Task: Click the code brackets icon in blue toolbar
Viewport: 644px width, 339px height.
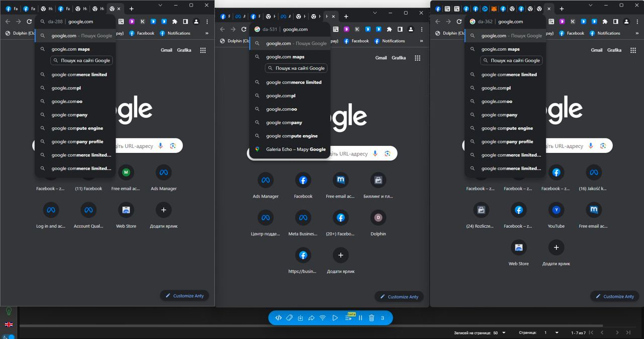Action: tap(278, 318)
